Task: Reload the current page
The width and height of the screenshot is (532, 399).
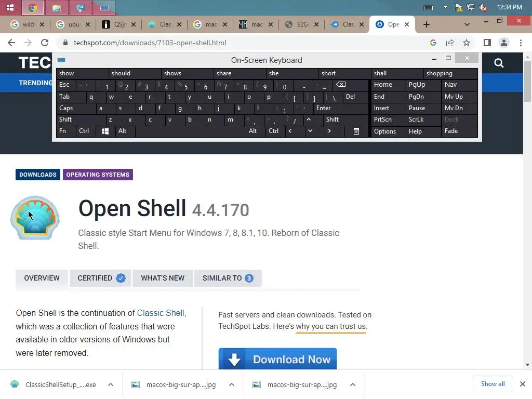Action: (x=45, y=43)
